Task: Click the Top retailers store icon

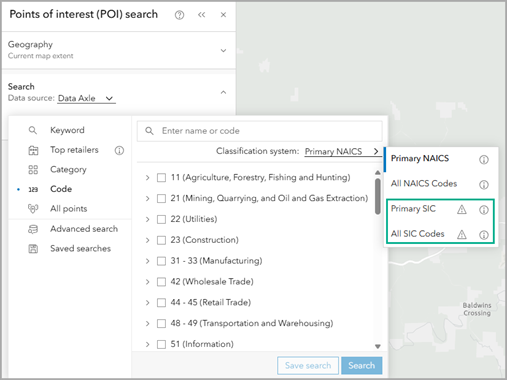Action: click(x=33, y=150)
